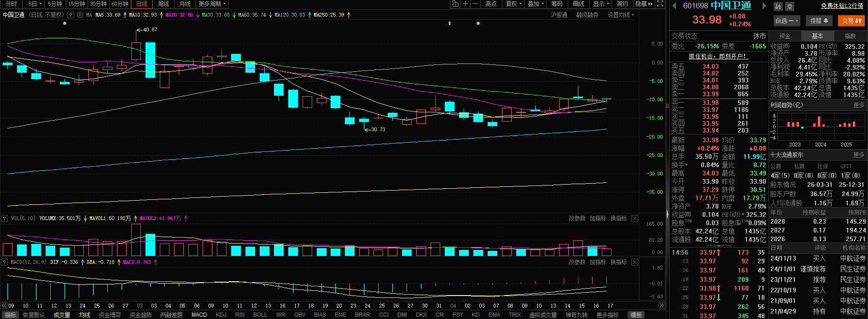Select the MACD indicator at bottom bar
The width and height of the screenshot is (868, 319).
pos(199,315)
